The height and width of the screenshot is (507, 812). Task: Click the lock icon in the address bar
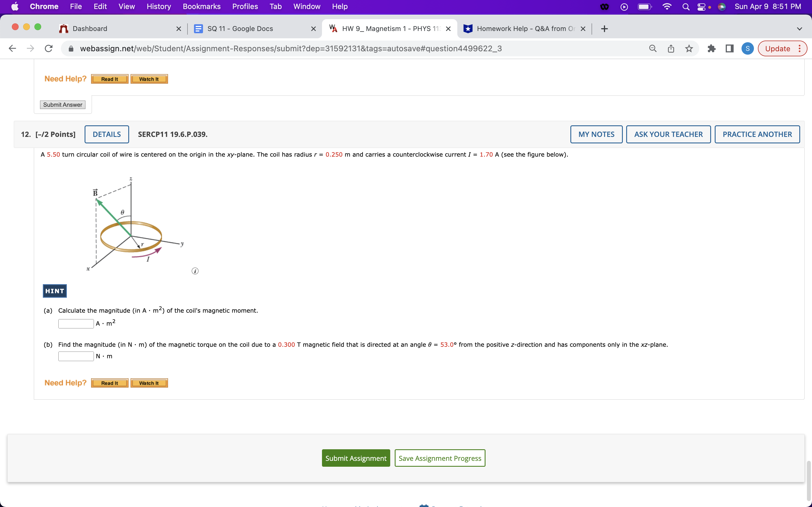point(71,48)
